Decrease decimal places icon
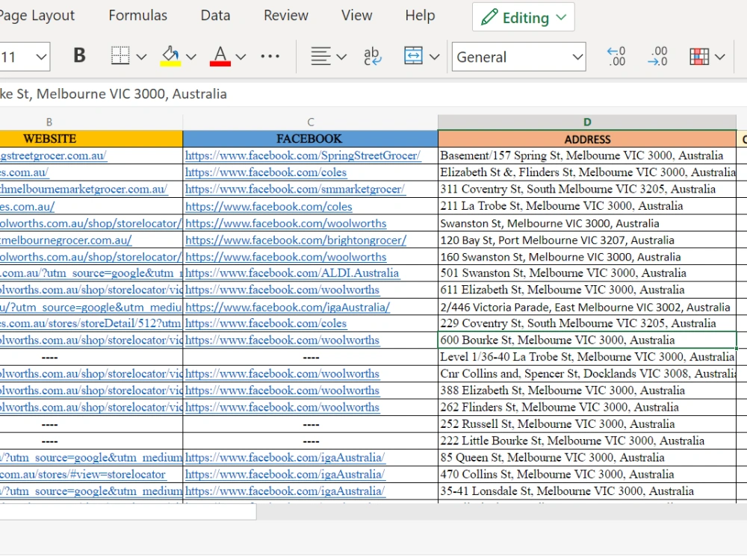 [657, 56]
